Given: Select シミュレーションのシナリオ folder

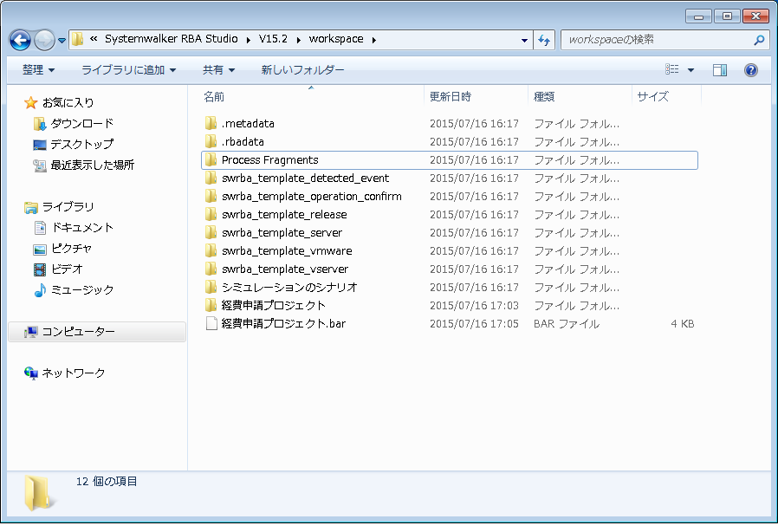Looking at the screenshot, I should pos(449,288).
